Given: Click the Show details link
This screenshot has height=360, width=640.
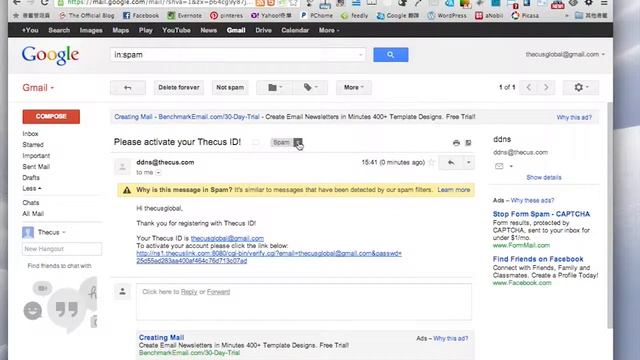Looking at the screenshot, I should (544, 178).
